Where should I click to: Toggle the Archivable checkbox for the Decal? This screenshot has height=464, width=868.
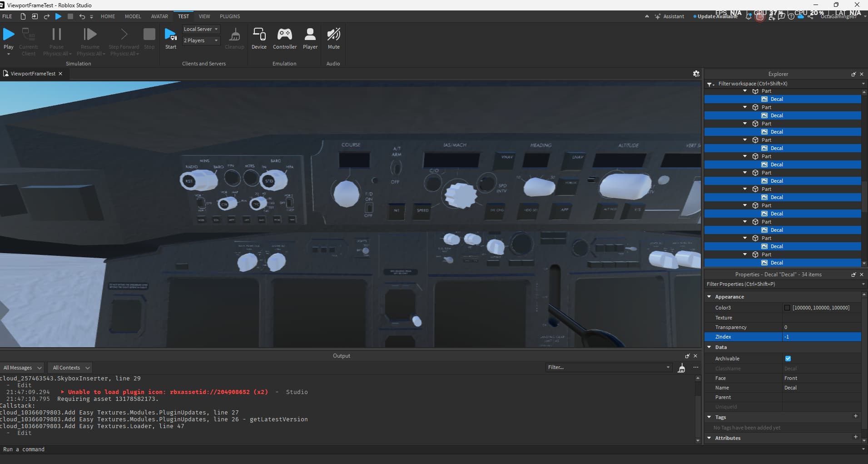[x=788, y=358]
